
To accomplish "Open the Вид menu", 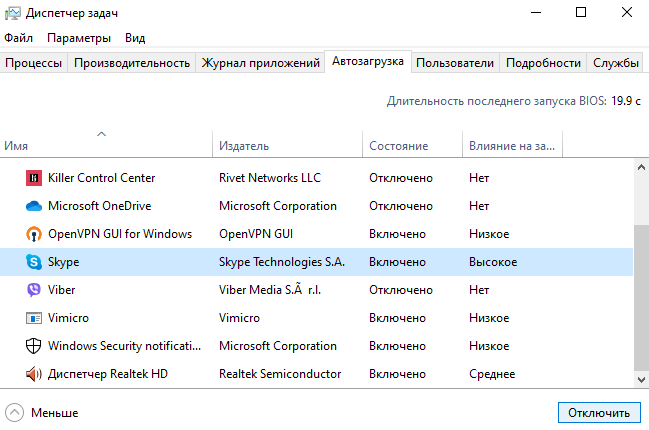I will (x=135, y=38).
